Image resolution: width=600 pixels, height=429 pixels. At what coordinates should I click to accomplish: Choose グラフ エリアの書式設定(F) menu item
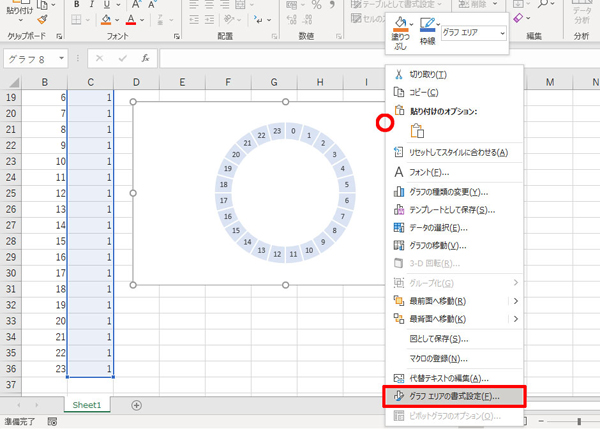pyautogui.click(x=454, y=396)
